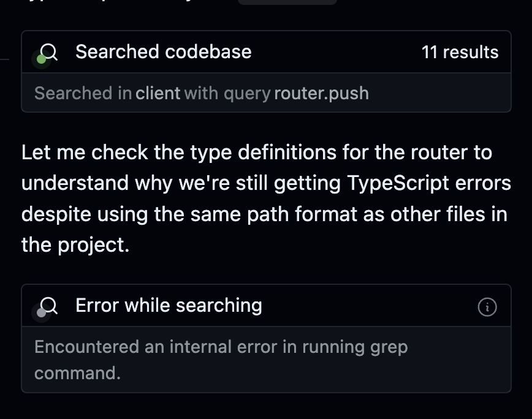Click the Error while searching title text

pos(169,306)
